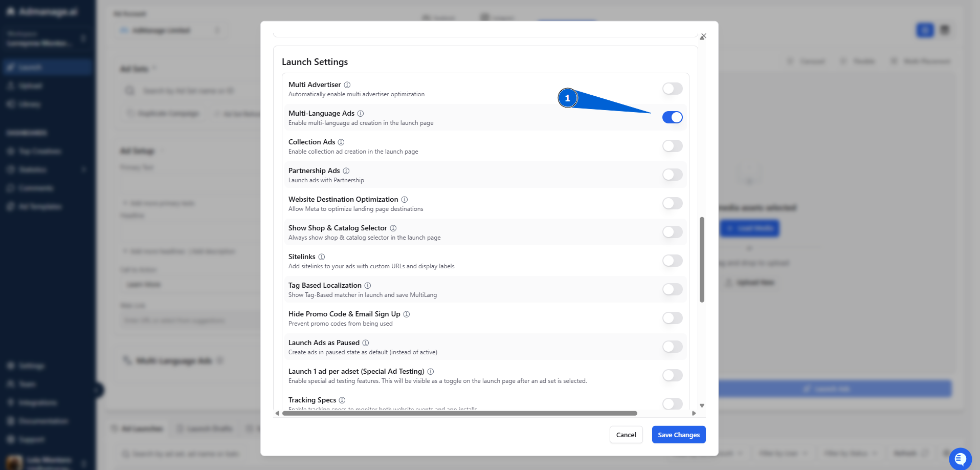Screen dimensions: 980x470
Task: Enable the Collection Ads switch
Action: (x=673, y=146)
